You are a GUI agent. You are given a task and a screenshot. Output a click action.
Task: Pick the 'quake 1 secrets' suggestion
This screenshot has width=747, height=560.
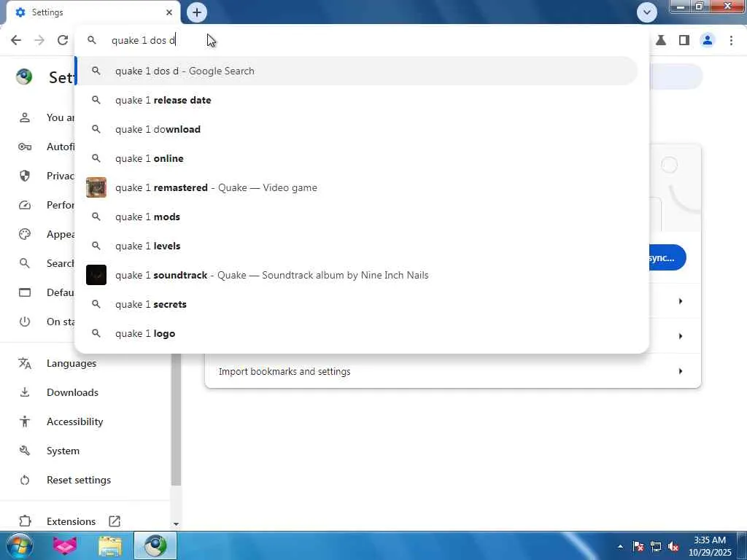pos(357,304)
